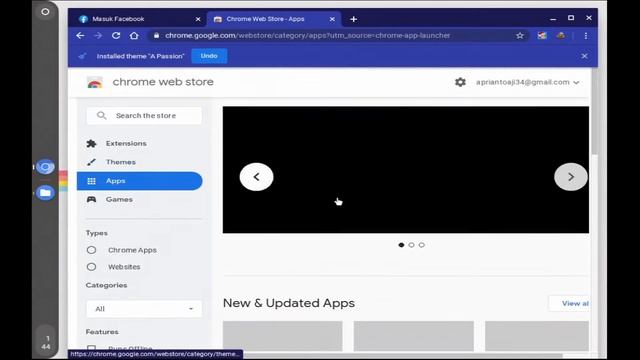
Task: Open third New & Updated app card
Action: (x=537, y=336)
